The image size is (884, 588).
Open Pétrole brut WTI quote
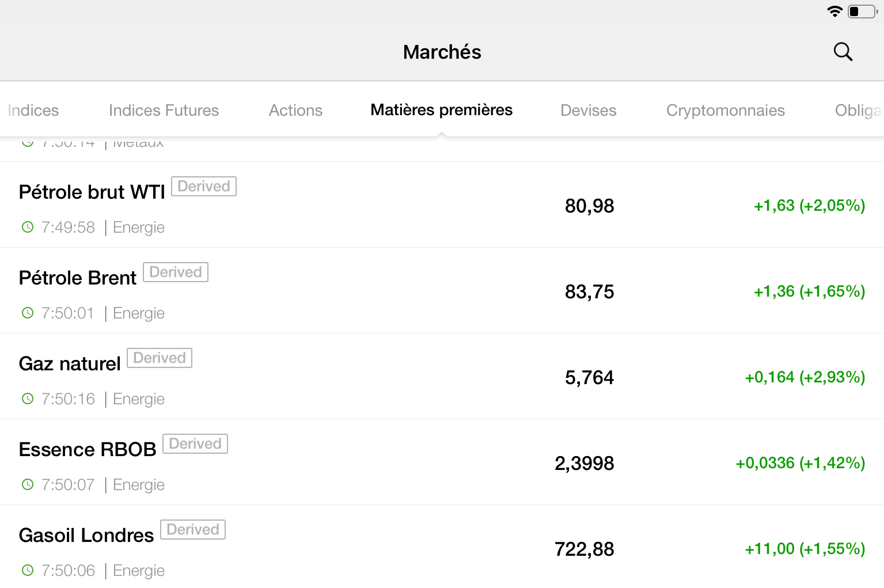tap(92, 192)
